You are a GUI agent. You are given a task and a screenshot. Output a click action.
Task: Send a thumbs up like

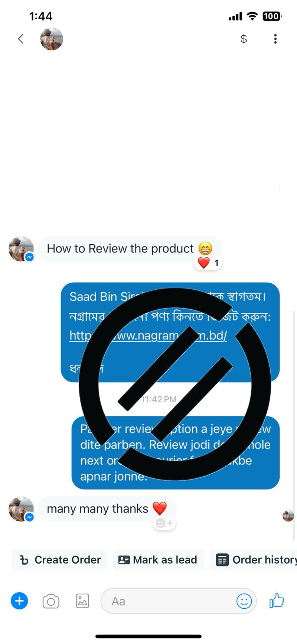click(277, 600)
